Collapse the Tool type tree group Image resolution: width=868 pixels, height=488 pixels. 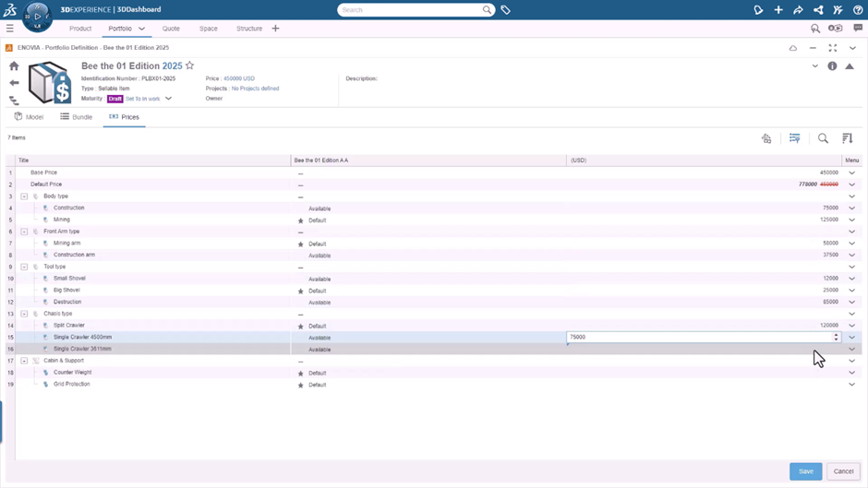(24, 267)
